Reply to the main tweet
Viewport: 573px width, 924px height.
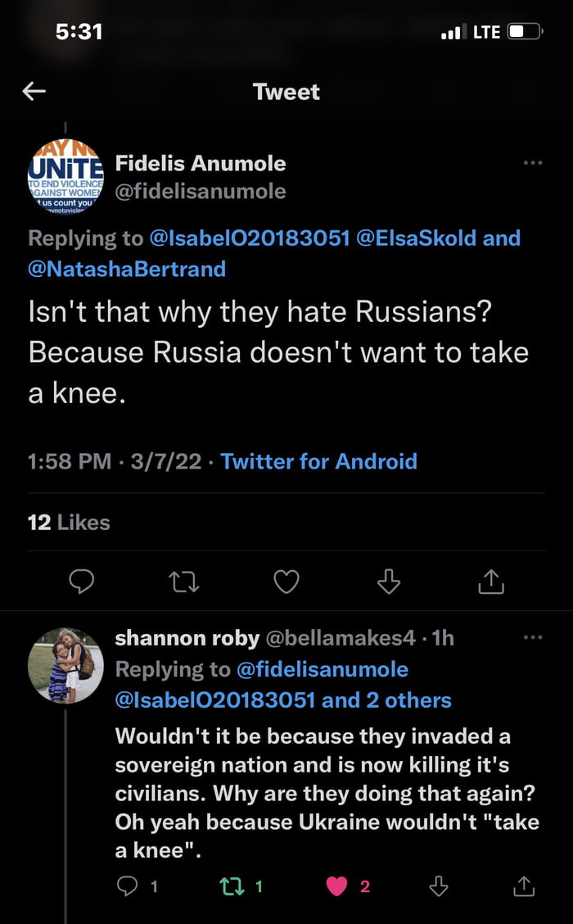pos(81,582)
